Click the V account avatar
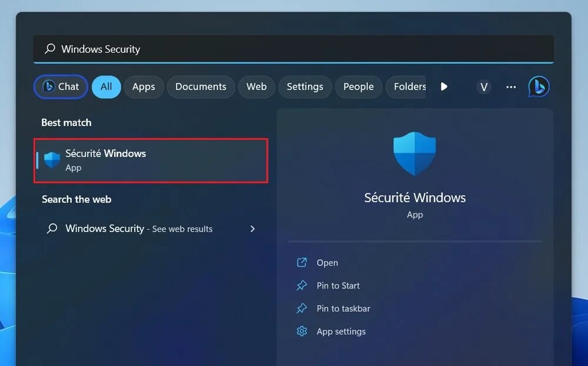The width and height of the screenshot is (588, 366). [484, 87]
